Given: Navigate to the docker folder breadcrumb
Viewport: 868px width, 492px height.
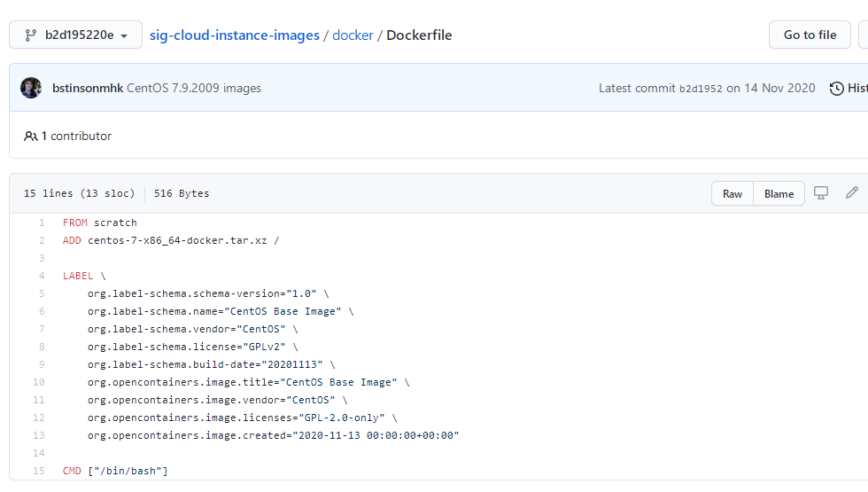Looking at the screenshot, I should click(353, 35).
